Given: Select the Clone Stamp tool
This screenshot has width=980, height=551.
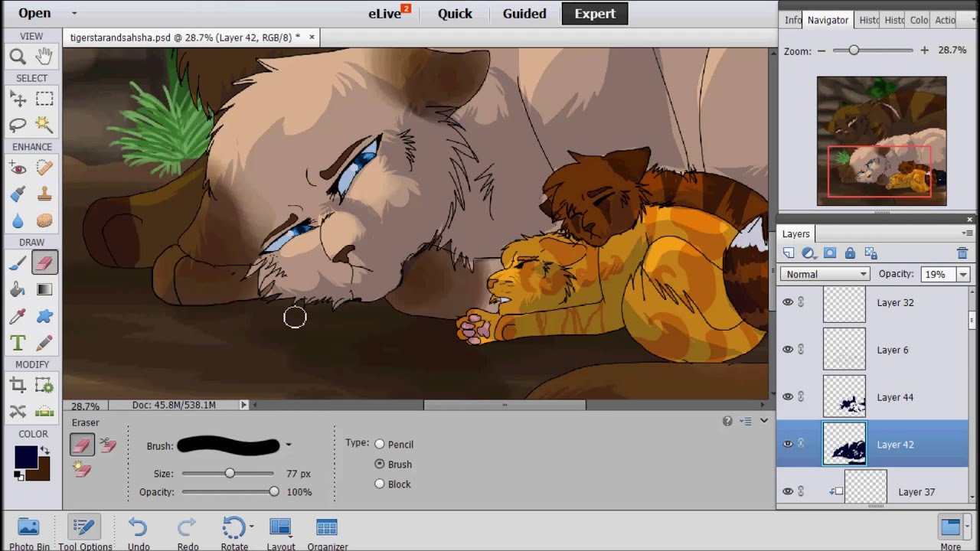Looking at the screenshot, I should pos(44,194).
